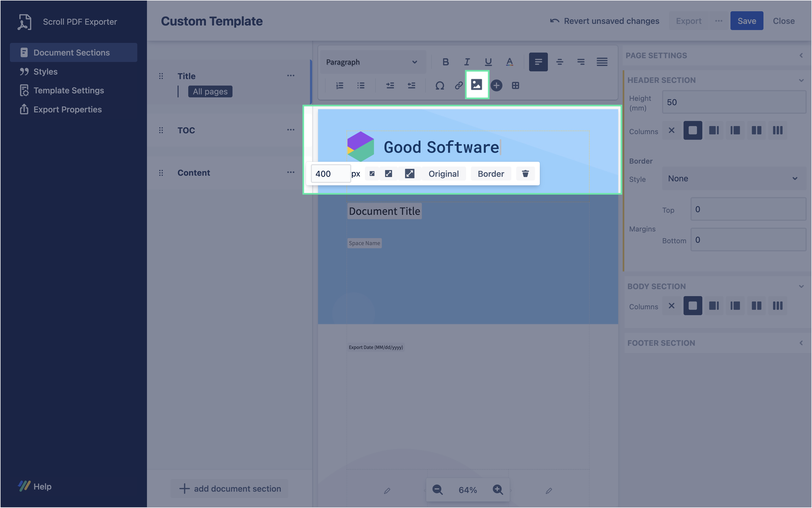The image size is (812, 508).
Task: Go to Export Properties menu item
Action: point(68,109)
